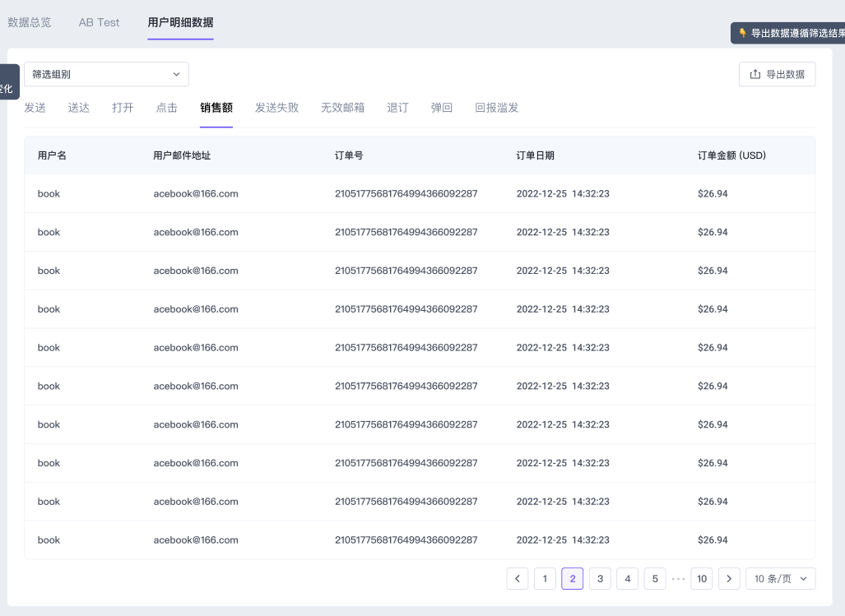845x616 pixels.
Task: Jump to page 10 in pagination
Action: point(702,579)
